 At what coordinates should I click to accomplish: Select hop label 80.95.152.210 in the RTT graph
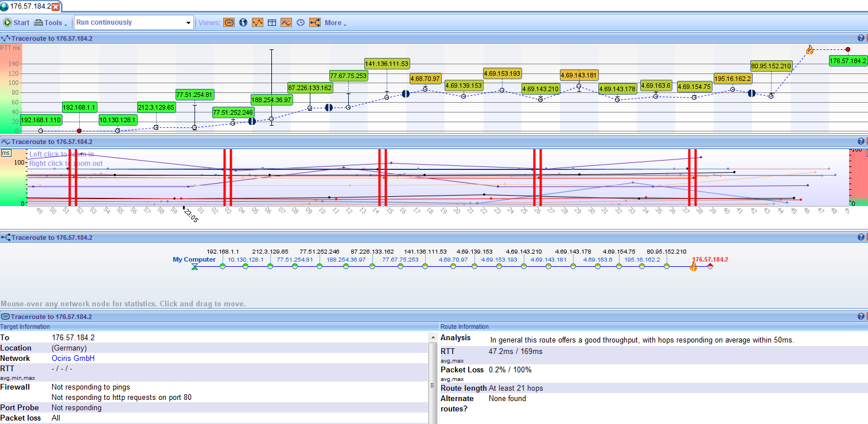point(771,65)
